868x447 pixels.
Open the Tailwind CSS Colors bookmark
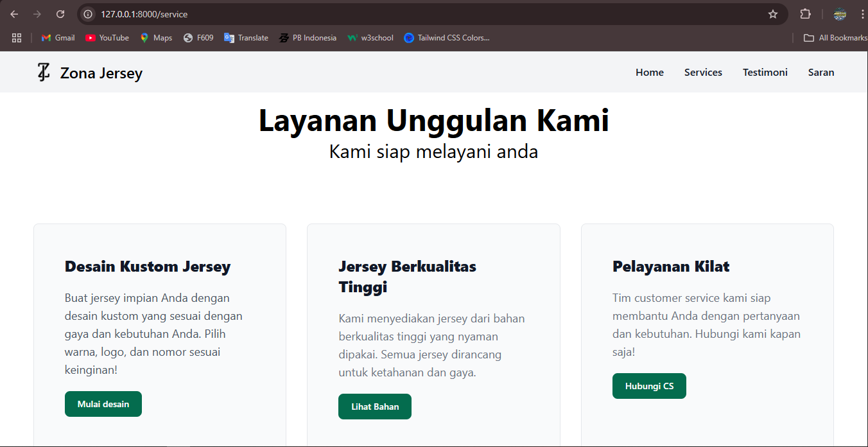447,38
